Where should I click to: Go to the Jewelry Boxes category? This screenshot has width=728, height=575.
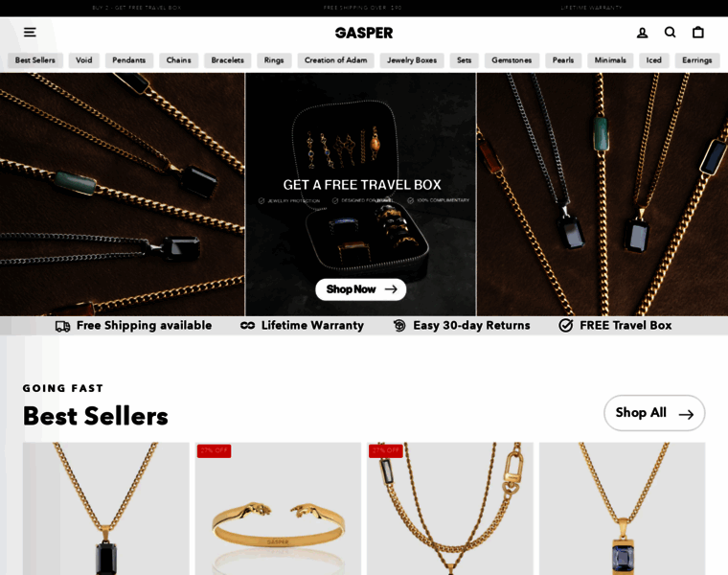click(x=412, y=60)
